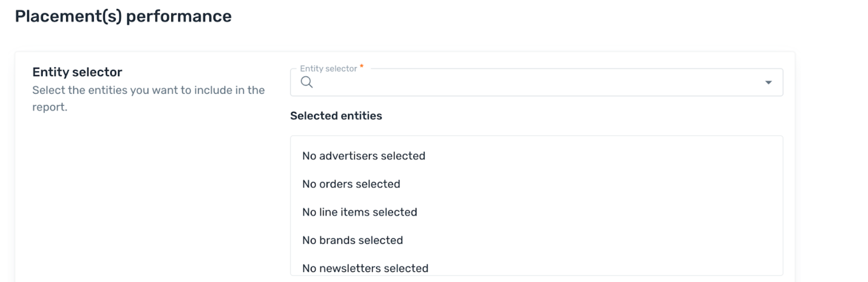
Task: Click blank card area below the description text
Action: point(148,195)
